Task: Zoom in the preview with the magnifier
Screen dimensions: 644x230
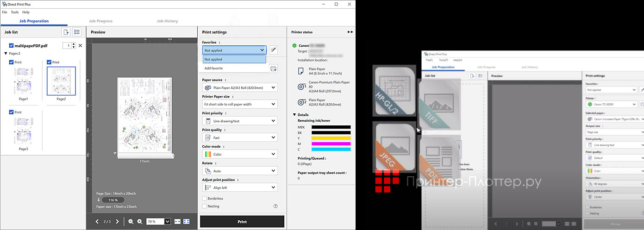Action: coord(139,222)
